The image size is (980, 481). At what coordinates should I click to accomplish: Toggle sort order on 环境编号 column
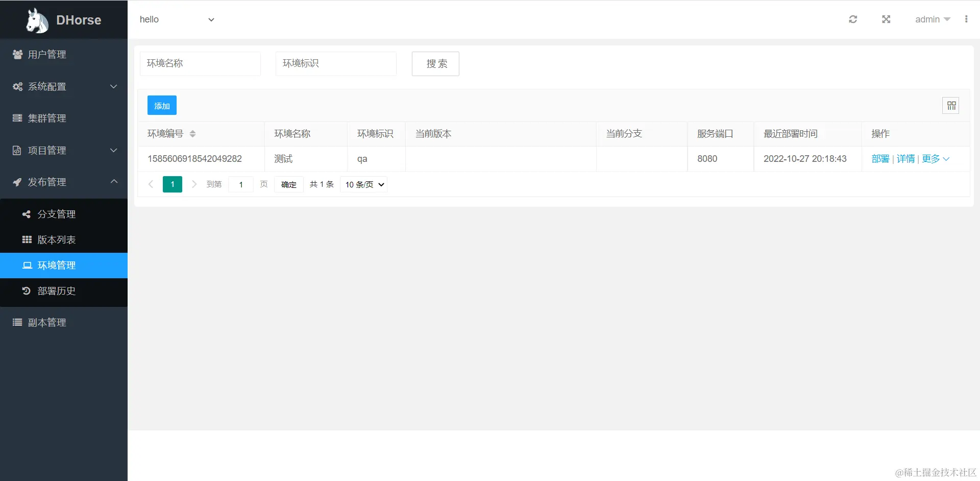193,133
